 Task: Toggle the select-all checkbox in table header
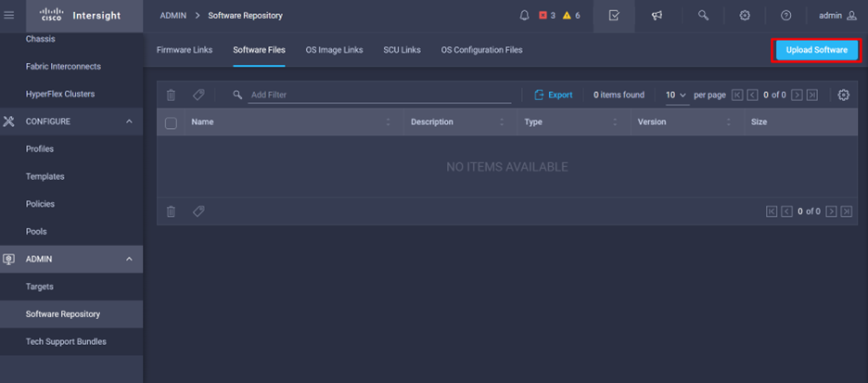[x=171, y=122]
